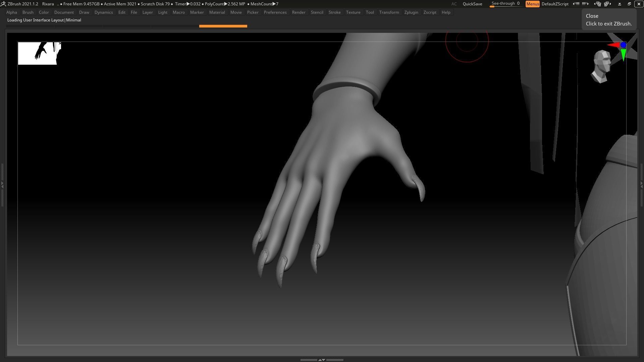The image size is (644, 362).
Task: Load next UI layout icon
Action: pos(607,4)
